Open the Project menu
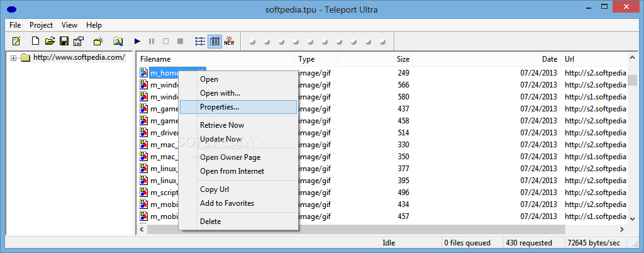 click(41, 25)
